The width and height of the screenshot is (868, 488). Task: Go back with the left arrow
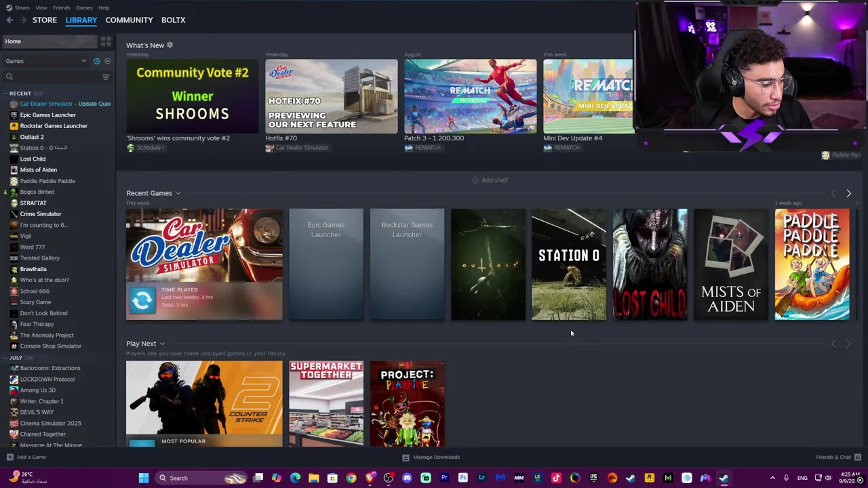click(9, 20)
